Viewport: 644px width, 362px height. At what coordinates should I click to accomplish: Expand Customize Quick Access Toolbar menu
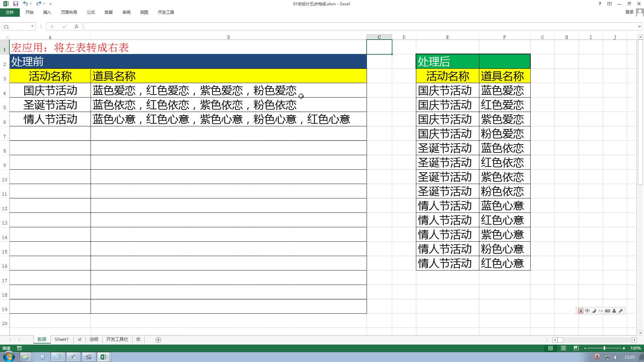[50, 4]
